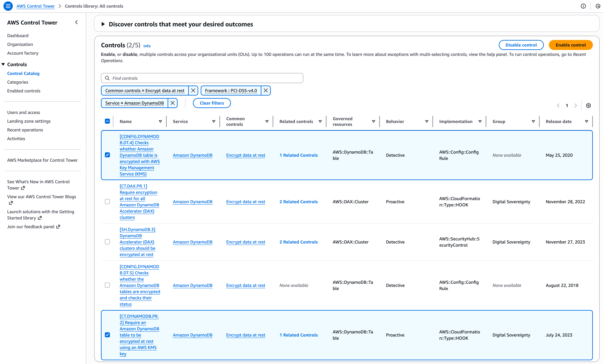The height and width of the screenshot is (364, 603).
Task: Open Governed resources column dropdown
Action: click(x=373, y=121)
